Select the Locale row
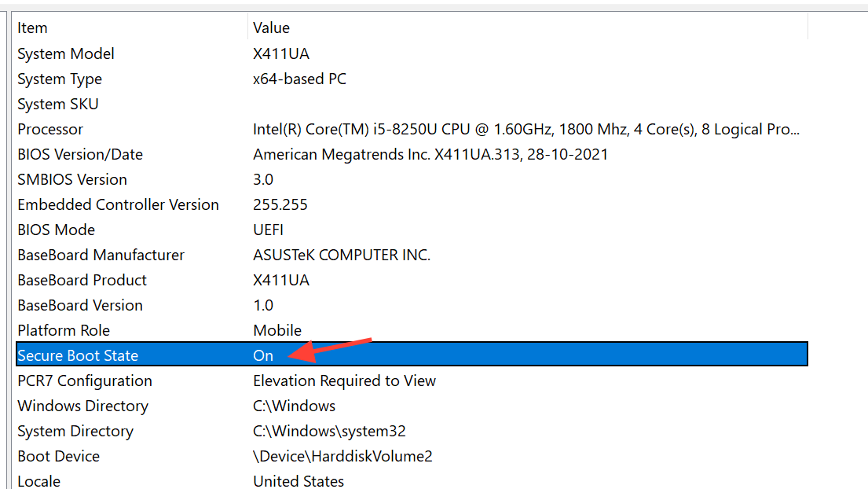The width and height of the screenshot is (868, 489). pyautogui.click(x=39, y=480)
